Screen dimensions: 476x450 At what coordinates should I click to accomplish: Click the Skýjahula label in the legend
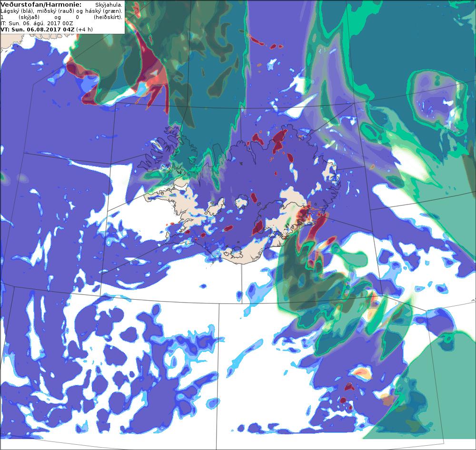109,5
